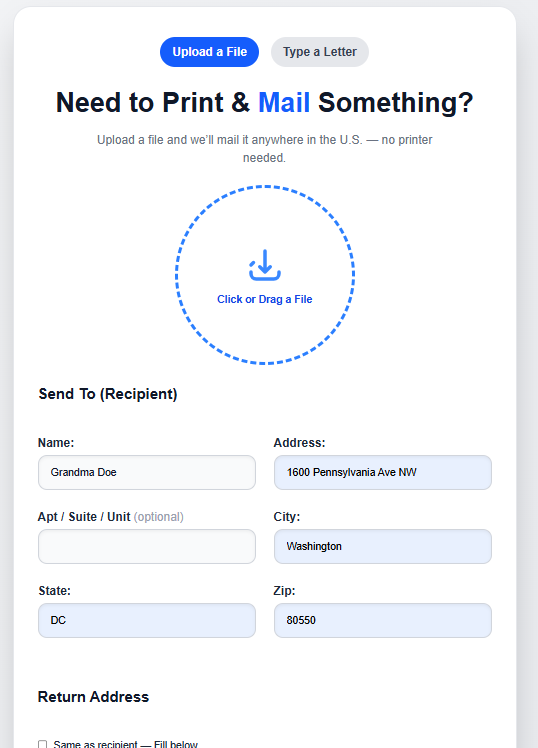Focus the Zip field showing 80550

click(x=383, y=620)
